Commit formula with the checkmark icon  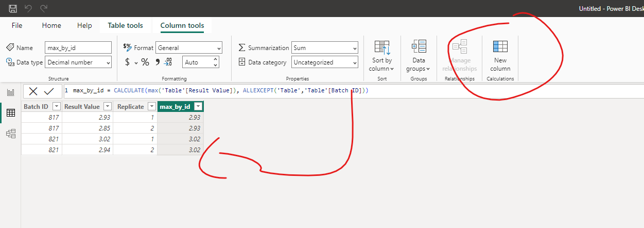pyautogui.click(x=49, y=91)
